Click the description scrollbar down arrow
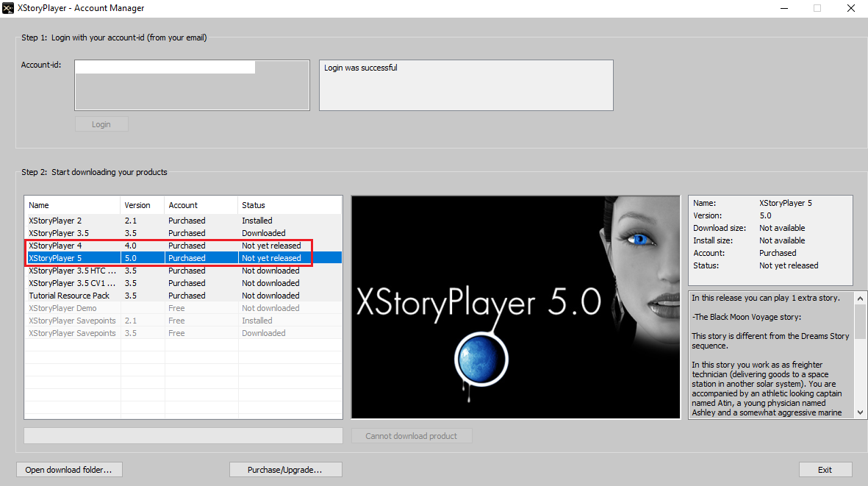The width and height of the screenshot is (868, 486). coord(860,412)
